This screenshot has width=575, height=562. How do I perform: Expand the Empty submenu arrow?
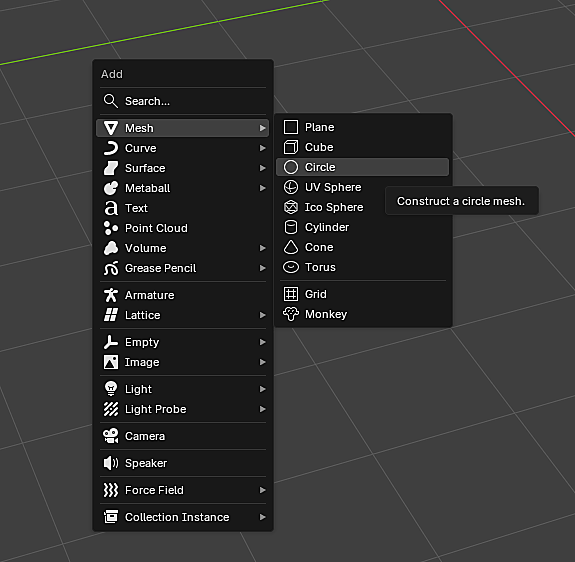(x=263, y=342)
